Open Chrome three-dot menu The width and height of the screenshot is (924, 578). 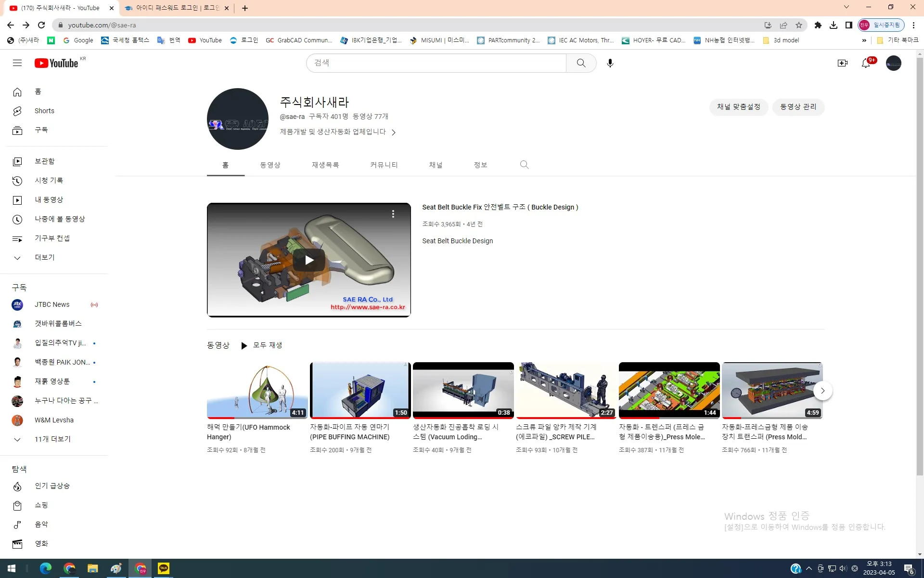[913, 25]
